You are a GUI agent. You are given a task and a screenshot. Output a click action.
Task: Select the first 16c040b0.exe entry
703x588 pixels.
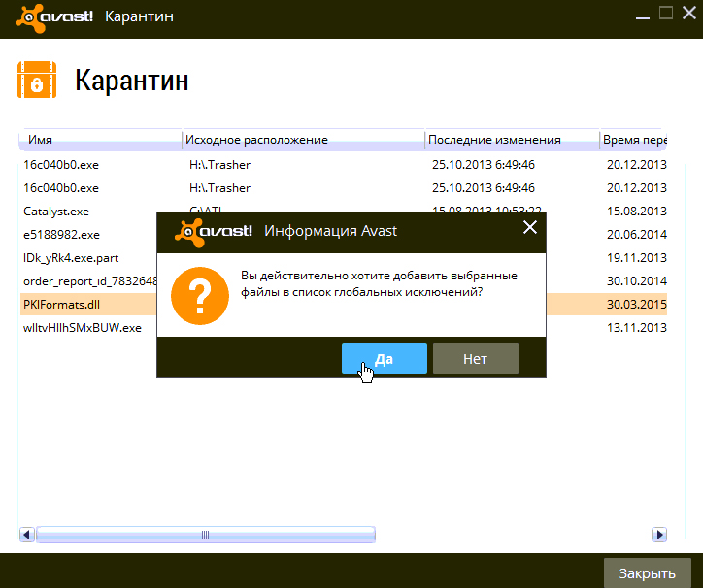pos(61,165)
